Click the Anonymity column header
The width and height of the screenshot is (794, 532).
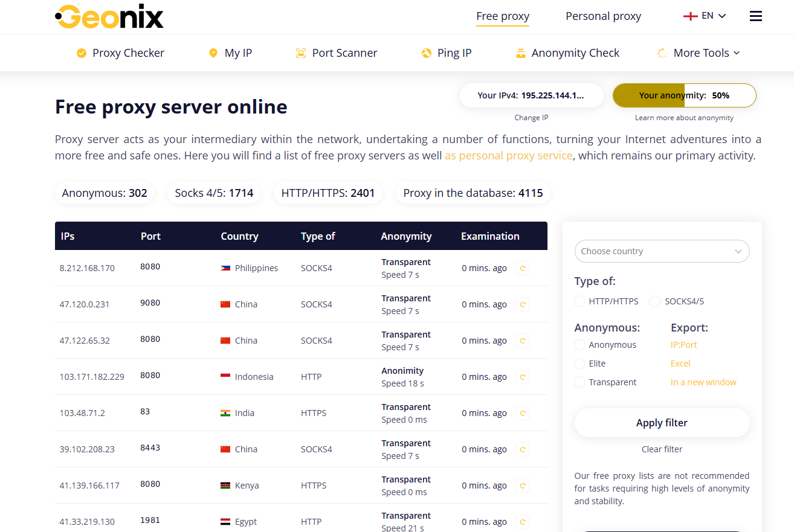tap(406, 236)
